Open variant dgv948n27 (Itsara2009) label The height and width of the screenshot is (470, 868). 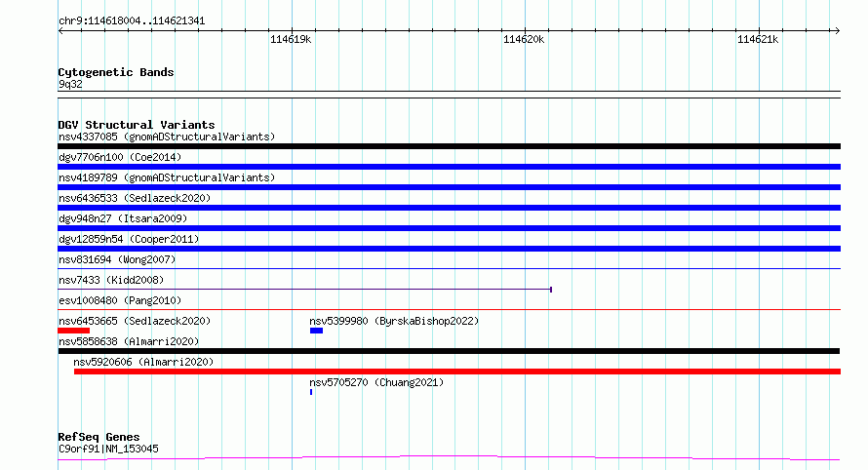coord(123,218)
